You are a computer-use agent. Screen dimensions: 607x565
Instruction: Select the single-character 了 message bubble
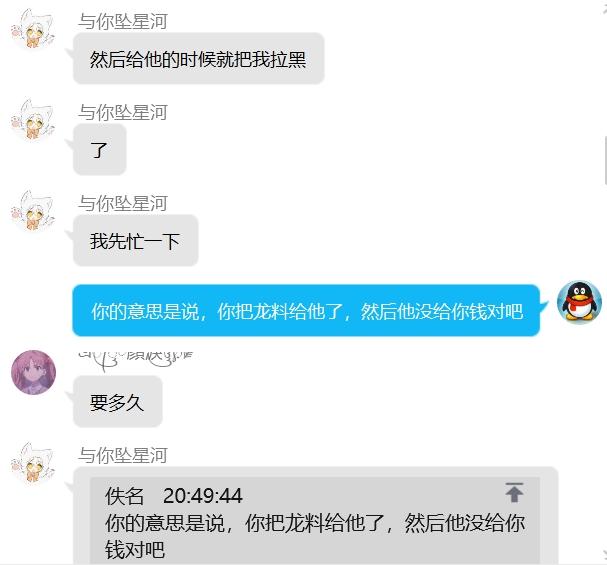(x=99, y=150)
